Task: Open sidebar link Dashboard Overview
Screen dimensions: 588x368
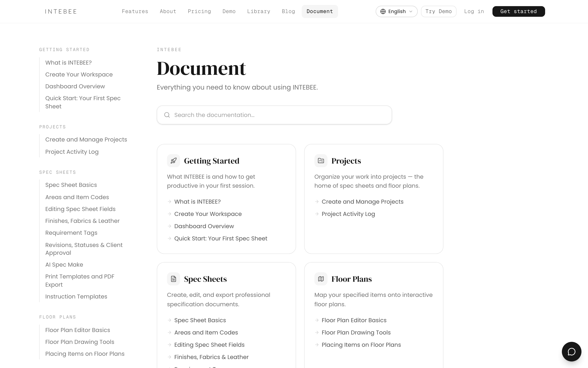Action: click(x=75, y=86)
